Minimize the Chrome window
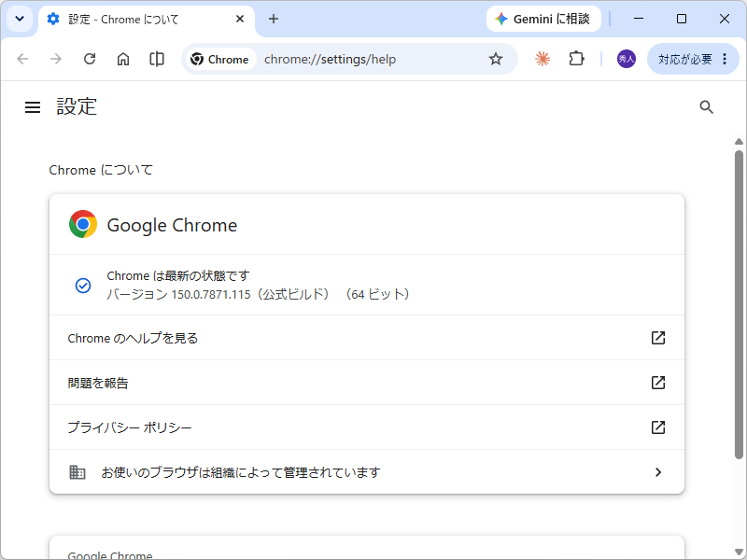The image size is (747, 560). tap(639, 19)
